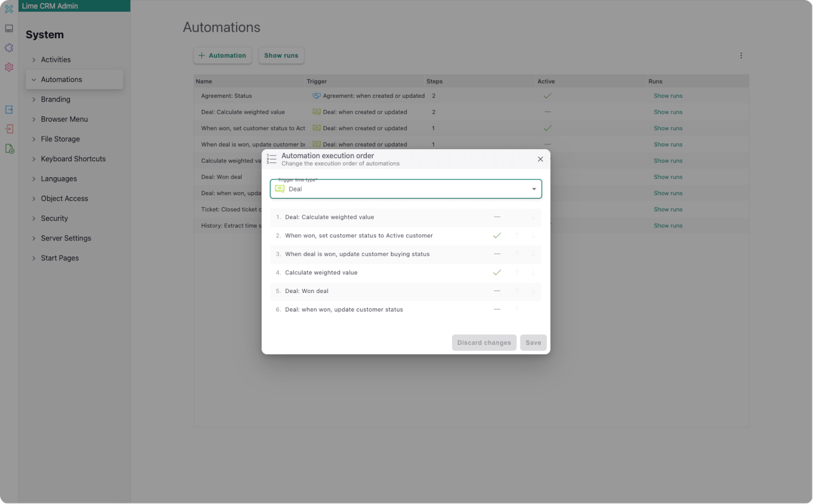Toggle active check for 'Calculate weighted value'
The height and width of the screenshot is (504, 813).
pos(496,272)
